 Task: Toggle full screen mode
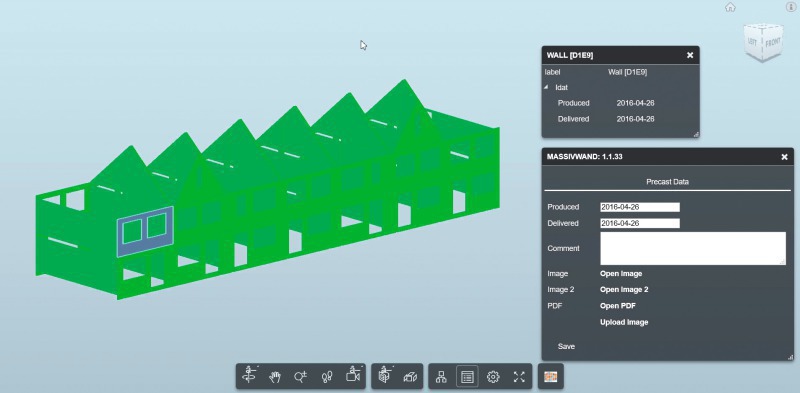519,377
